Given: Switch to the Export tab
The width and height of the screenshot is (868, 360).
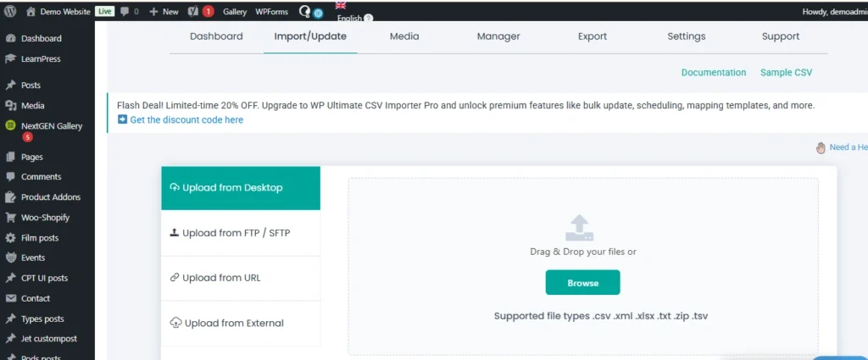Looking at the screenshot, I should (x=593, y=36).
